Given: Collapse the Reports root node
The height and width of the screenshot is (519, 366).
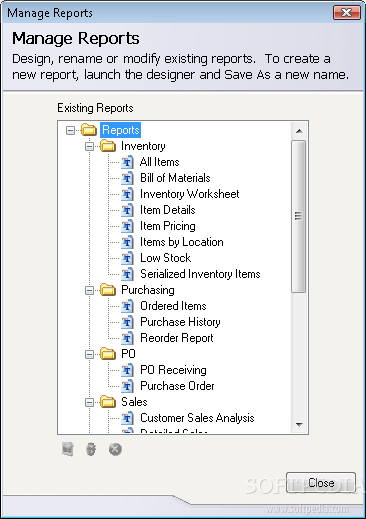Looking at the screenshot, I should 70,130.
